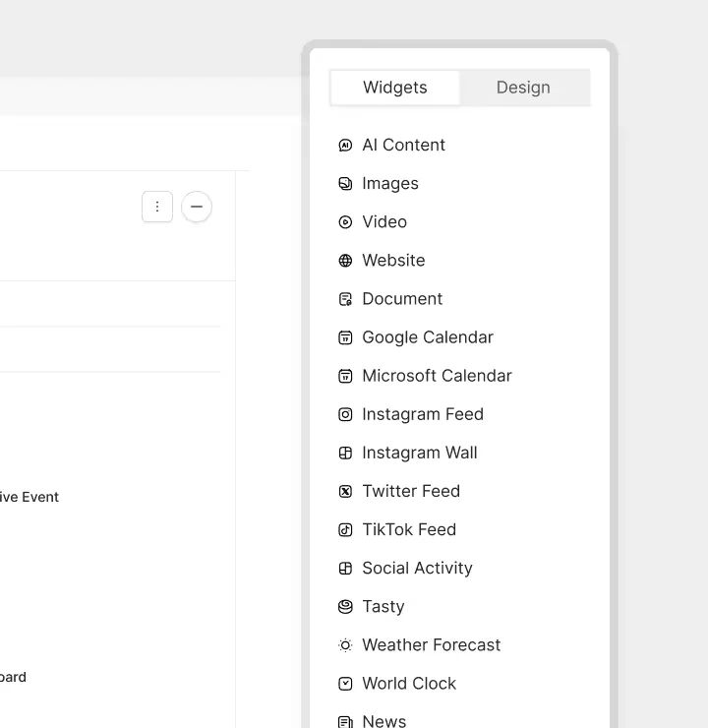Select the Tasty label

[383, 607]
